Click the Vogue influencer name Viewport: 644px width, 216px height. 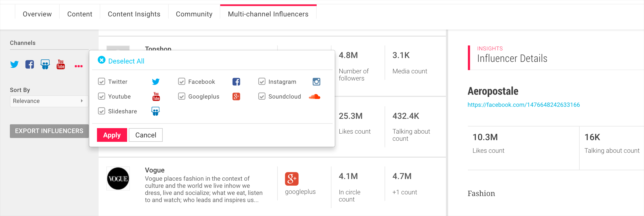(155, 170)
